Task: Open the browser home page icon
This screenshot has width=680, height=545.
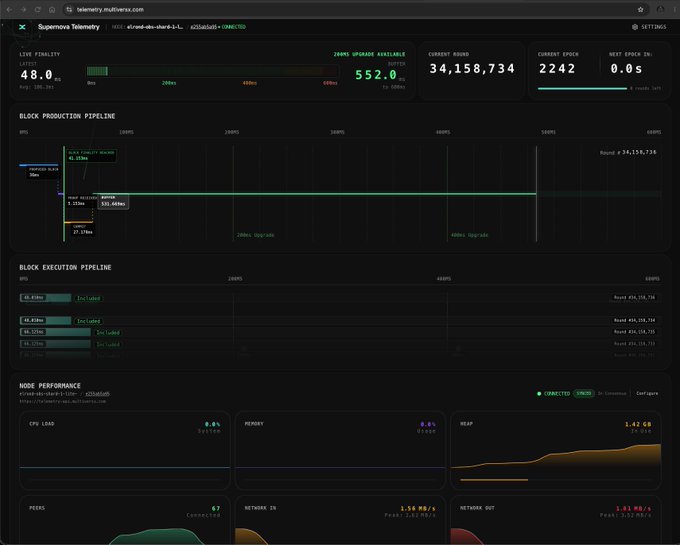Action: 52,10
